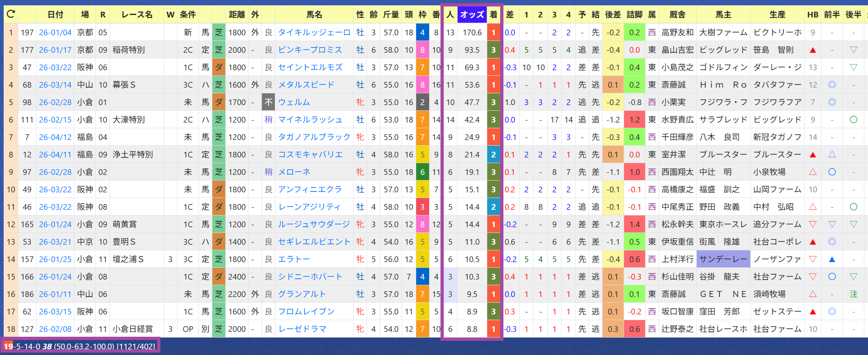Open horse タイキルッジェーロ link
This screenshot has height=355, width=868.
point(314,32)
